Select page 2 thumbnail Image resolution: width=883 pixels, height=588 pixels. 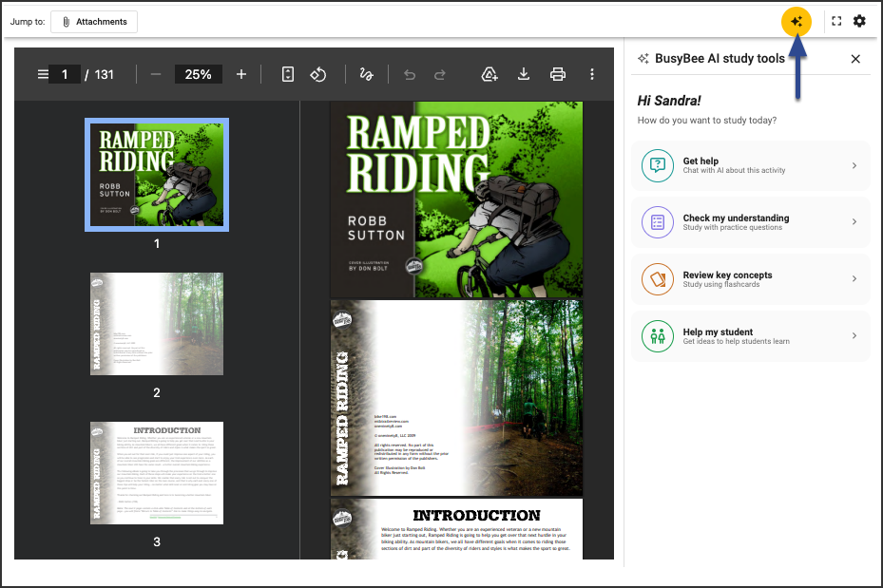157,324
